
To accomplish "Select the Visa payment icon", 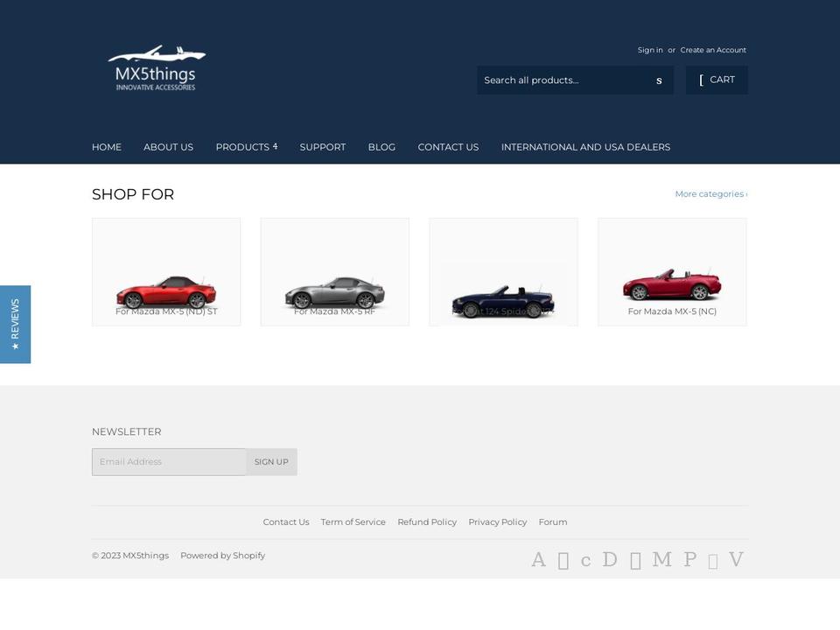I will [x=736, y=559].
